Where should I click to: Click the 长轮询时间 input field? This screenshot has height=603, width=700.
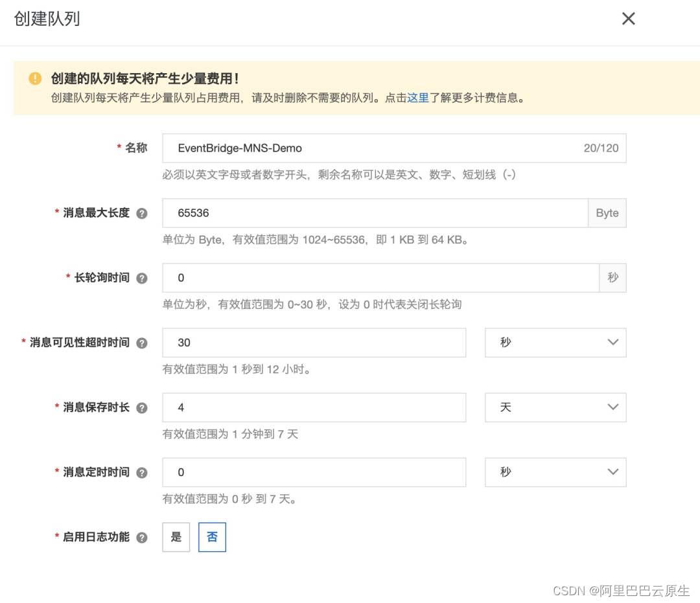pos(380,278)
